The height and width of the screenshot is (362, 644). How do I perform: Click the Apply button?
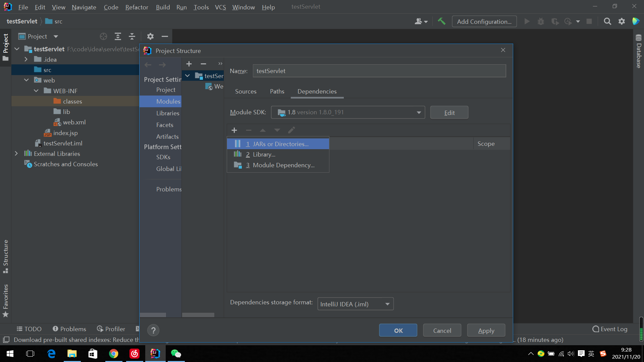486,330
